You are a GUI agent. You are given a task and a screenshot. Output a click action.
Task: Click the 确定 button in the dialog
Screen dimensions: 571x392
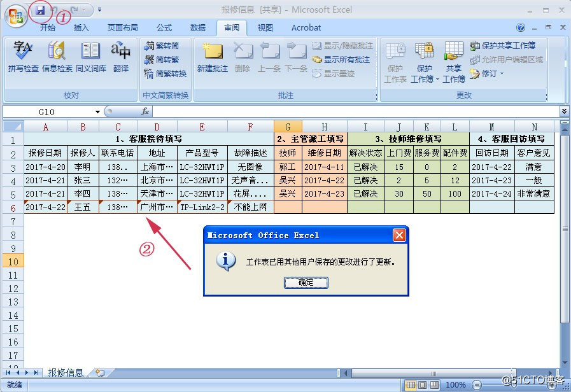click(306, 283)
